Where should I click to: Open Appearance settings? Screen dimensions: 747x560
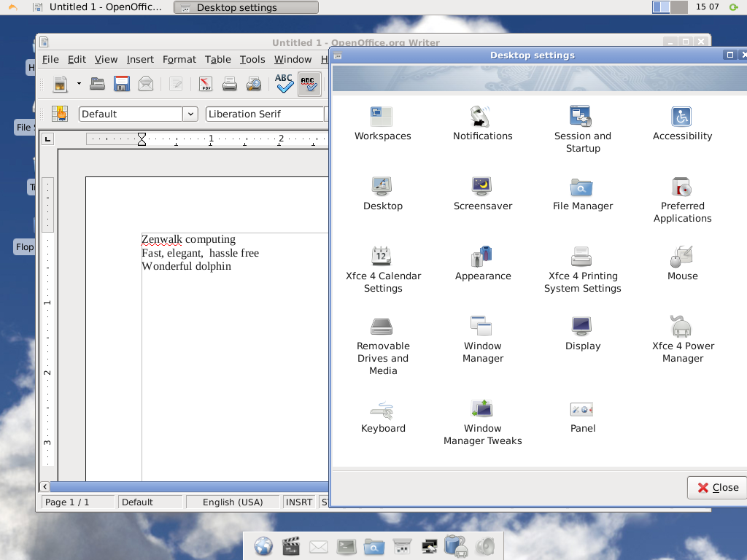pyautogui.click(x=483, y=263)
